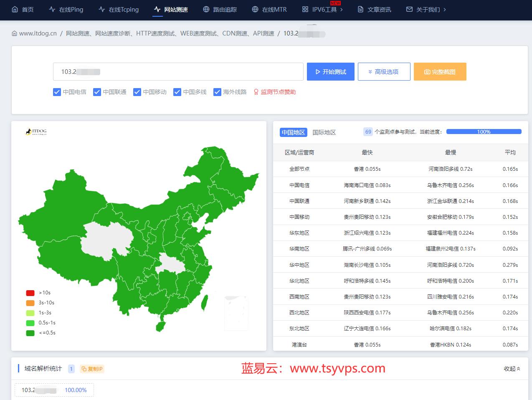Toggle the 中国联通 checkbox
The image size is (532, 400).
point(97,92)
